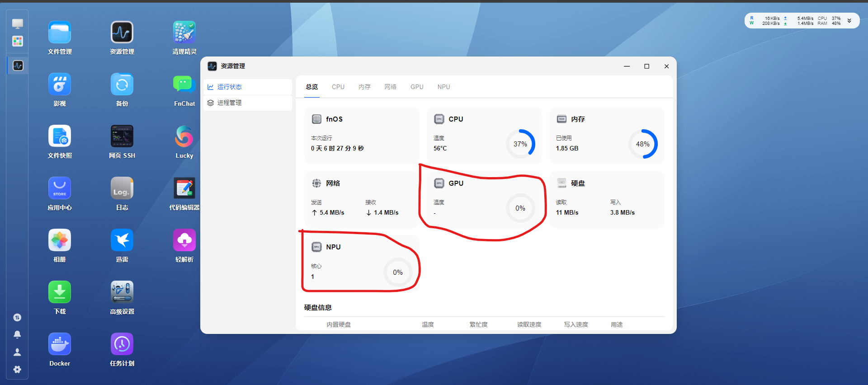
Task: Click the 1.4 MB/s download speed value
Action: [386, 212]
